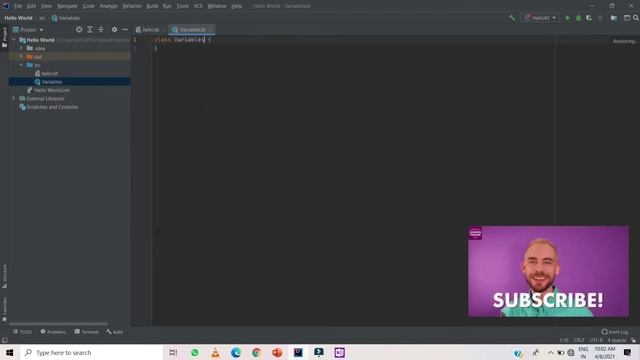Click 4 spaces indent in status bar
The width and height of the screenshot is (640, 360).
tap(617, 340)
